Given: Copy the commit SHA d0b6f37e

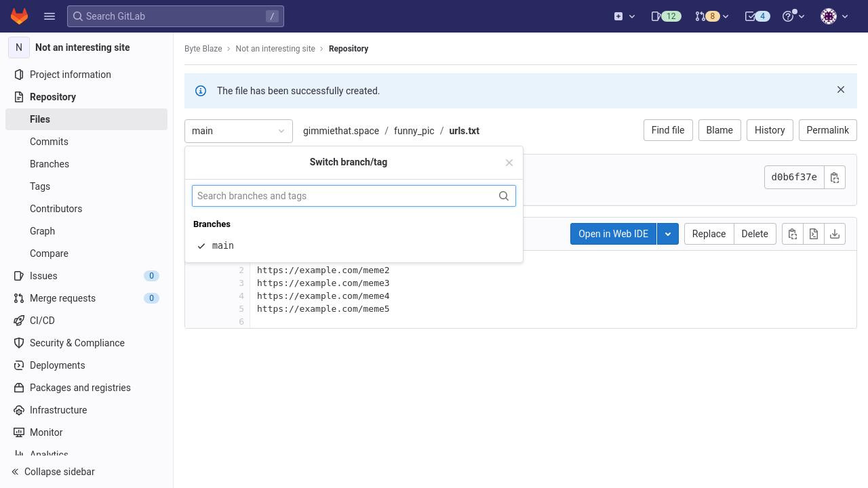Looking at the screenshot, I should click(835, 178).
